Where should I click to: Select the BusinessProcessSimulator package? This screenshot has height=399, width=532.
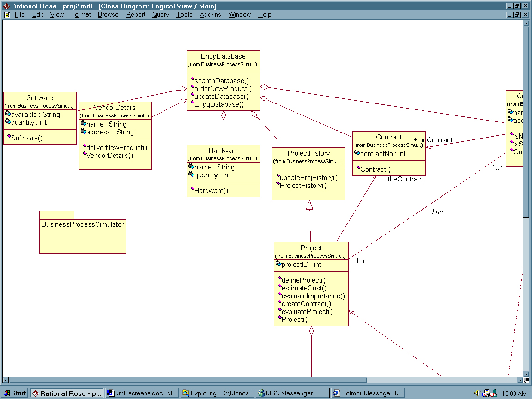coord(83,232)
